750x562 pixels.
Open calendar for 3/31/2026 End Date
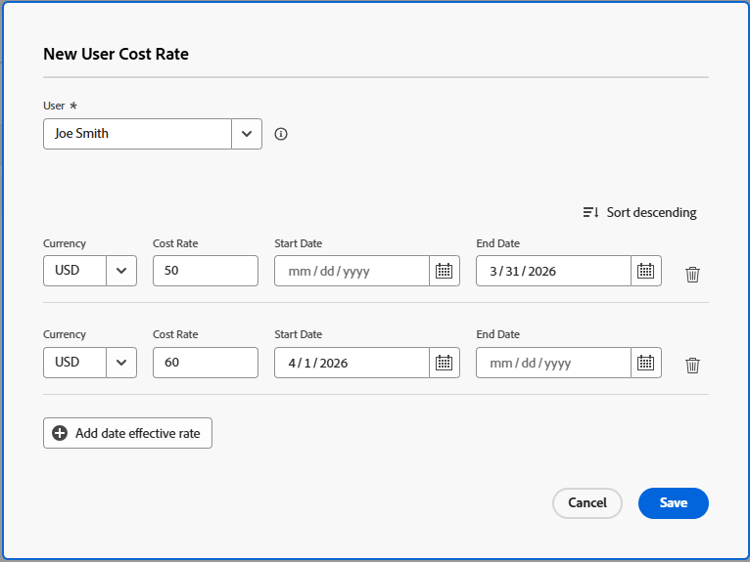coord(646,271)
